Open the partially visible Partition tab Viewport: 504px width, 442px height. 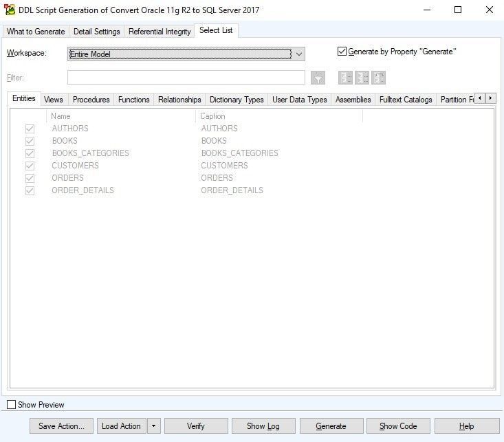(457, 100)
